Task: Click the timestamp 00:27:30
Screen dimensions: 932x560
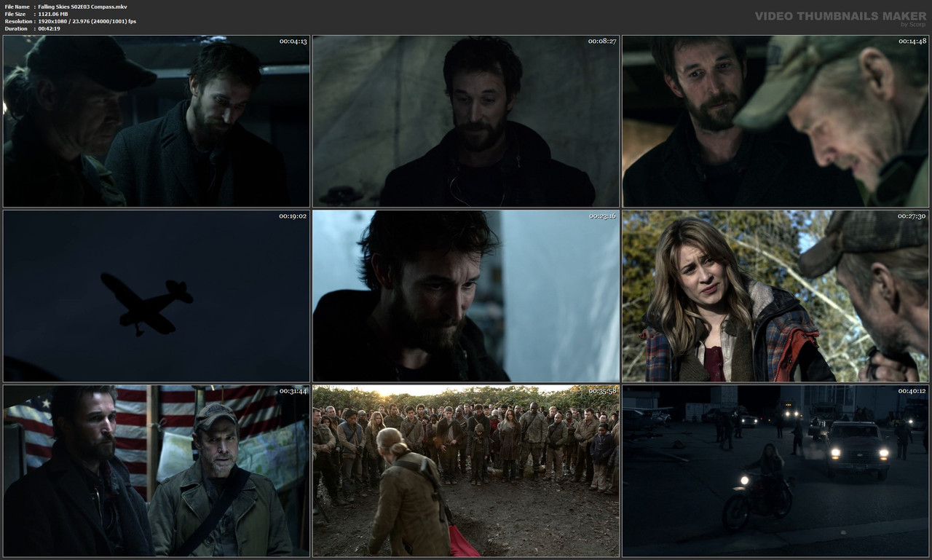Action: (912, 216)
